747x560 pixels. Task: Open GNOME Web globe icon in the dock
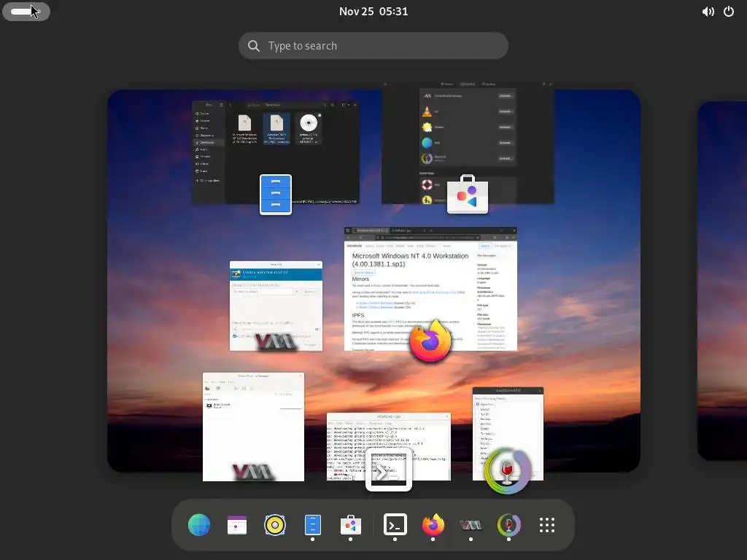(x=198, y=525)
